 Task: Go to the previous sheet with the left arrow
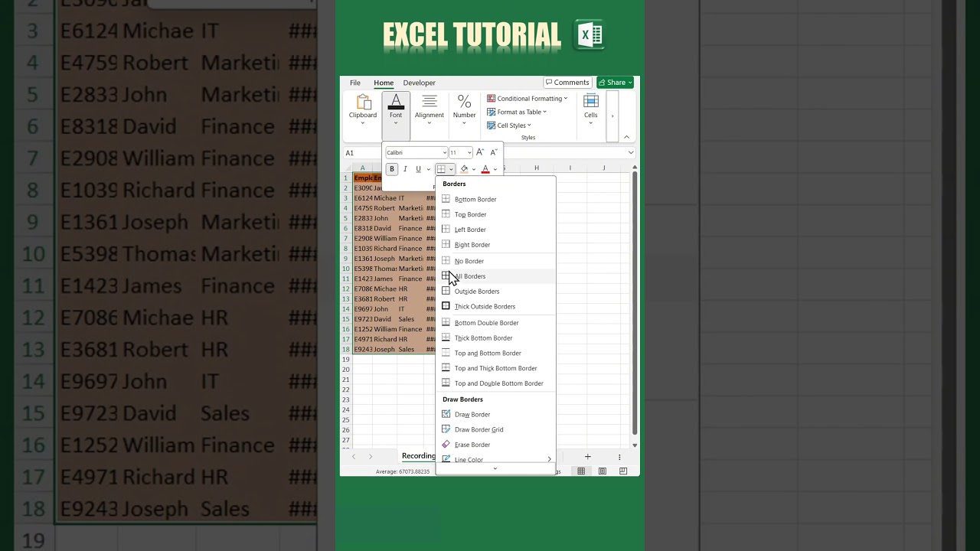tap(354, 457)
